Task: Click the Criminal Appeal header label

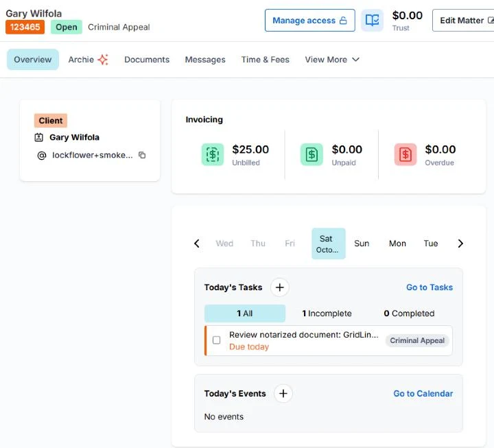Action: 119,27
